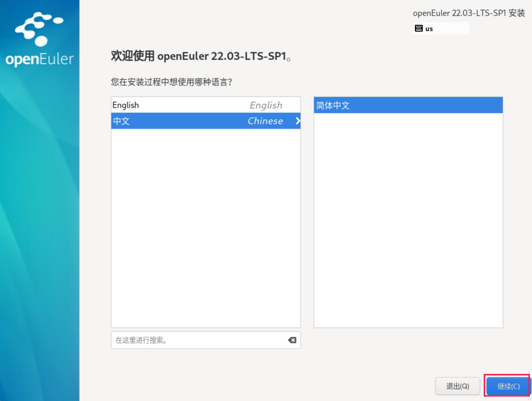
Task: Select the 中文 language entry
Action: (122, 121)
